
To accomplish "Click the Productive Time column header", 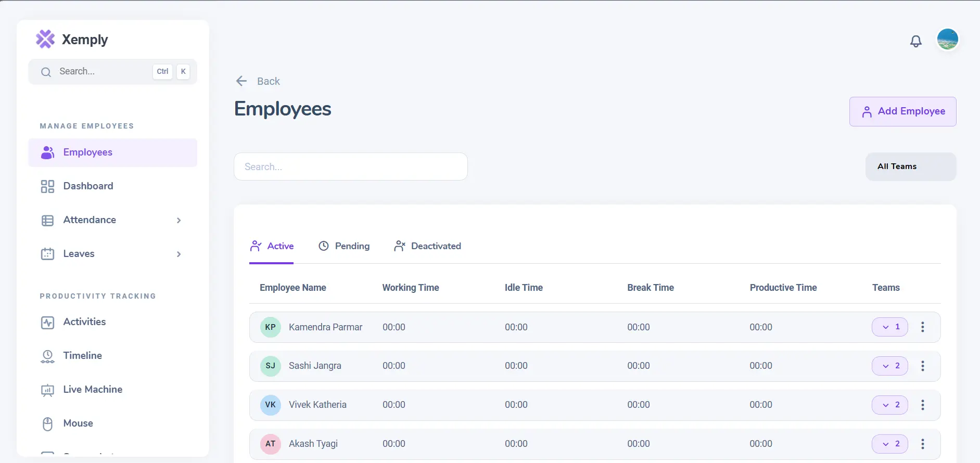I will [783, 288].
